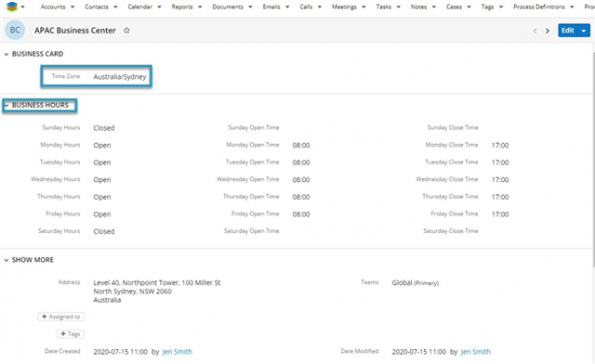Click the Monday Open Time 08:00 value

[x=301, y=146]
